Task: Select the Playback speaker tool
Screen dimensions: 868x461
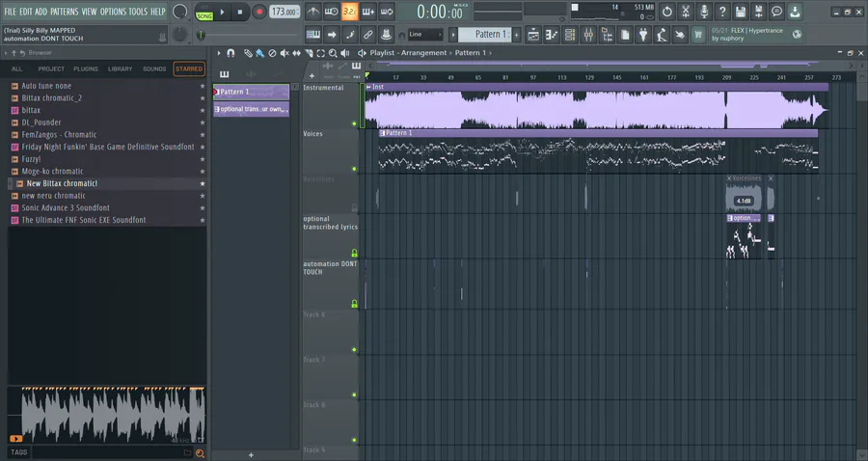Action: [x=345, y=53]
